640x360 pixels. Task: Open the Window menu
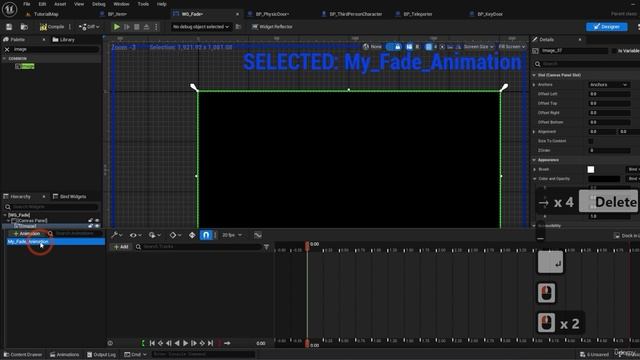[x=121, y=4]
